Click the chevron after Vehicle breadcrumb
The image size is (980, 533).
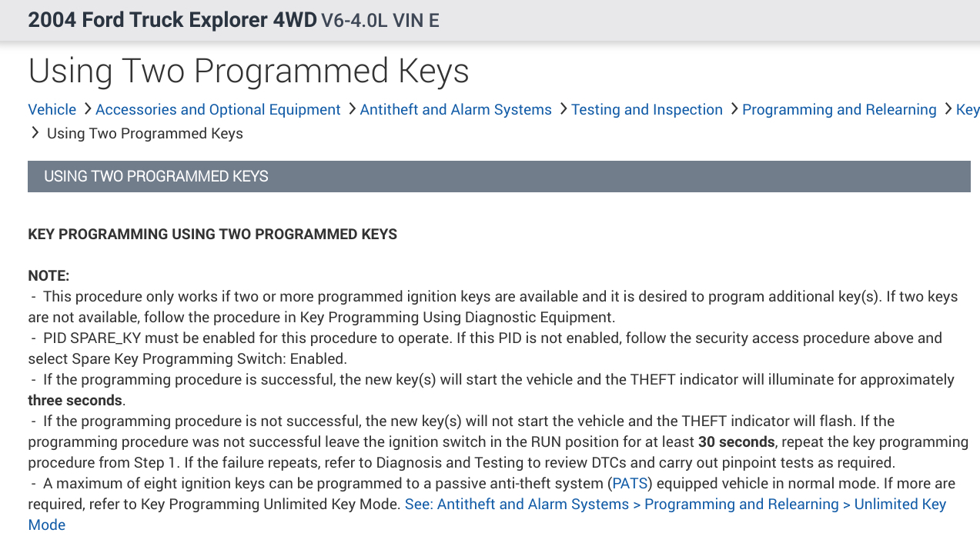tap(86, 109)
